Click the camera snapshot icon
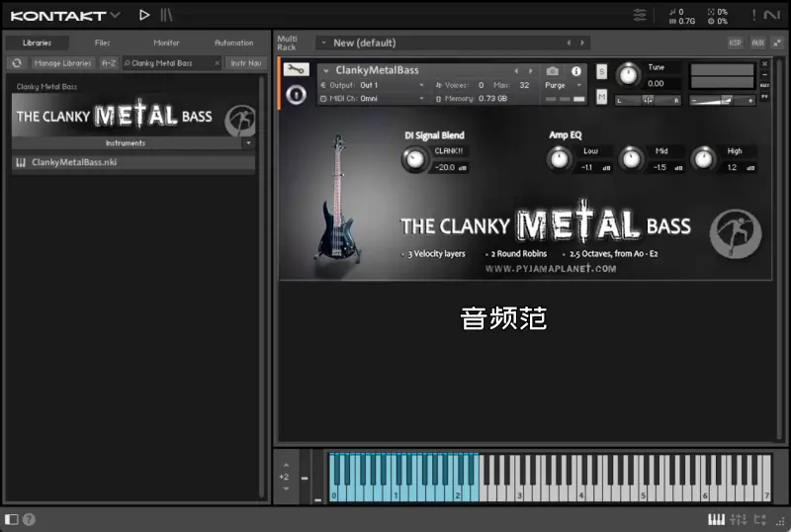This screenshot has height=532, width=791. 553,70
